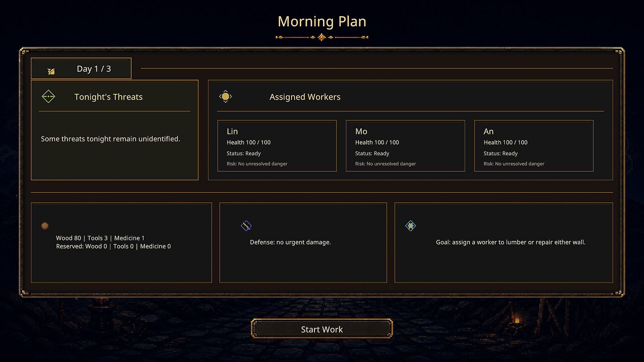Select worker Mo's card
Image resolution: width=644 pixels, height=362 pixels.
pos(406,146)
